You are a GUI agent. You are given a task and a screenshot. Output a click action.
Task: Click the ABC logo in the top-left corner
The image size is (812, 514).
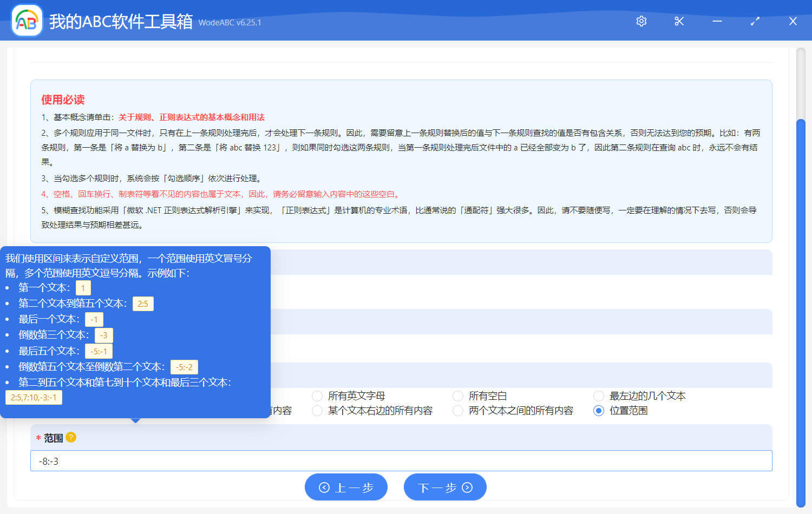(x=26, y=21)
